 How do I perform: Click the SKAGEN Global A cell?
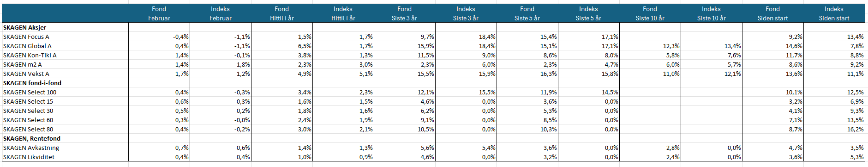coord(65,46)
